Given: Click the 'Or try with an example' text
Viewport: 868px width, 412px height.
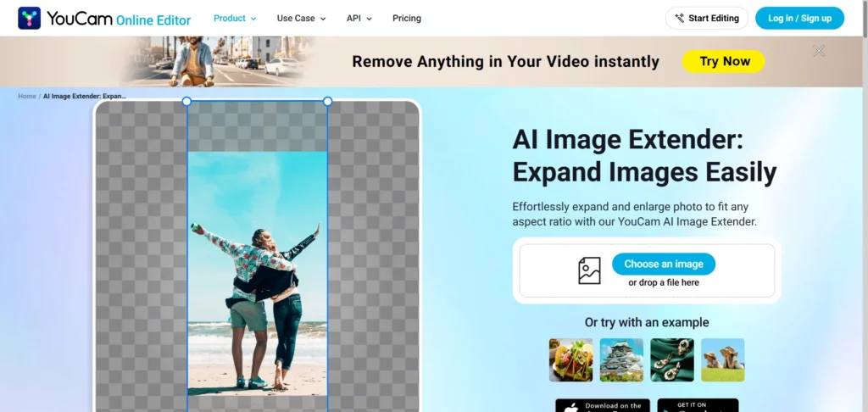Looking at the screenshot, I should click(x=647, y=322).
